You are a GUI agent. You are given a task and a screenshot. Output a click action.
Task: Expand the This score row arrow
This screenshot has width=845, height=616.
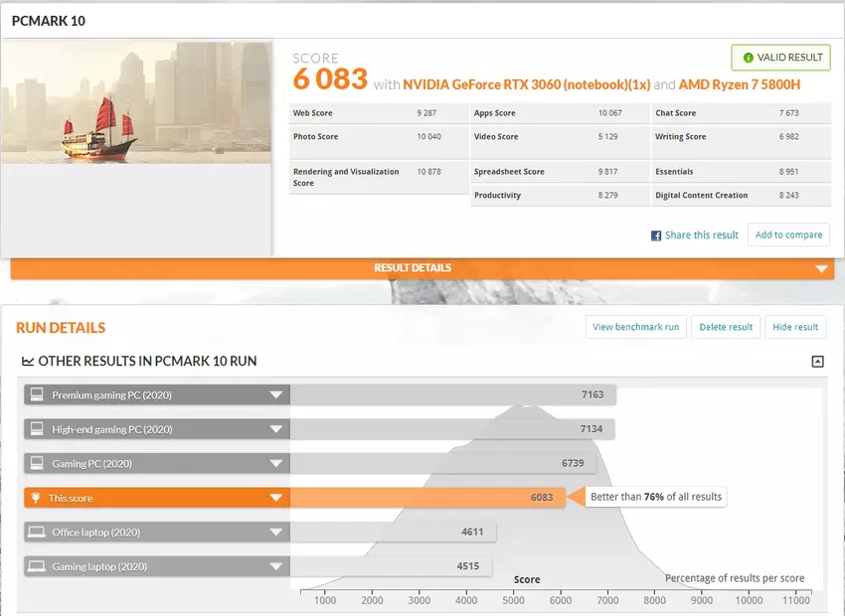(x=276, y=499)
